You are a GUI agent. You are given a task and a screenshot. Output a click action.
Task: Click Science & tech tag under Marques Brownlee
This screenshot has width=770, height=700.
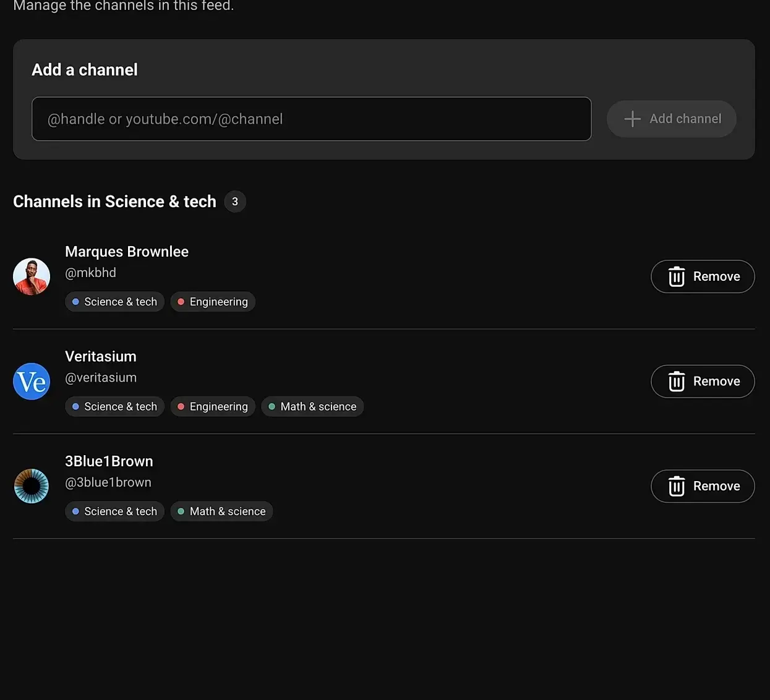(114, 302)
